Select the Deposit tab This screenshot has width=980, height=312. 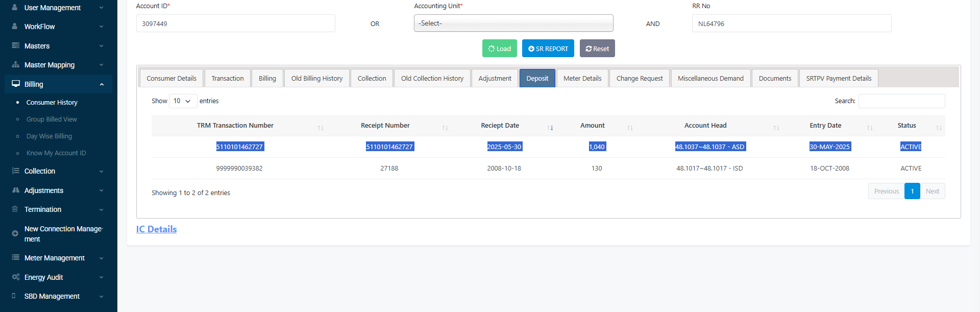(537, 78)
